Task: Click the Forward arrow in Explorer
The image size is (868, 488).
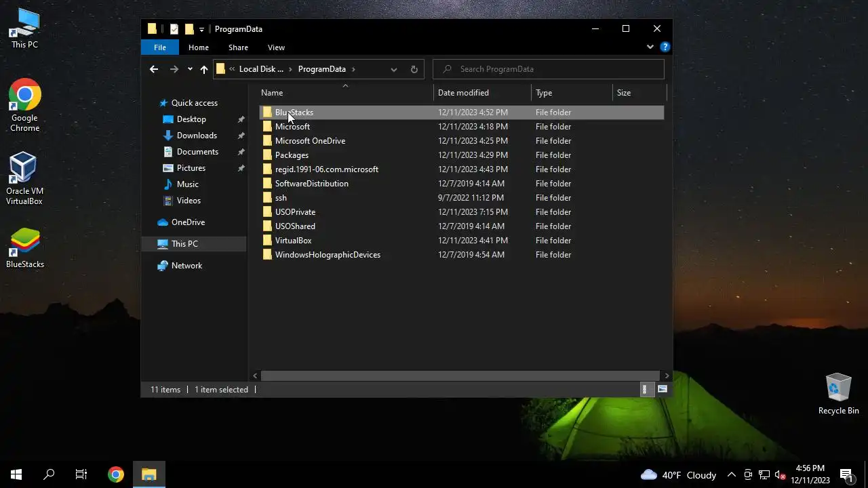Action: point(174,69)
